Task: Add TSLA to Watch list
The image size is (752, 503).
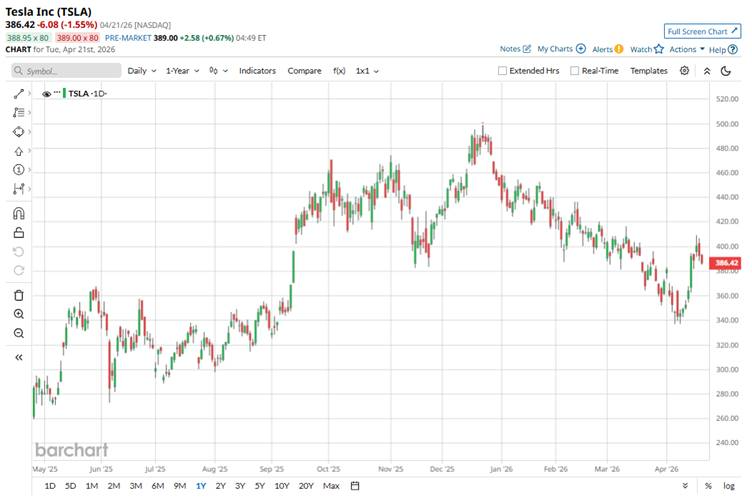Action: 646,49
